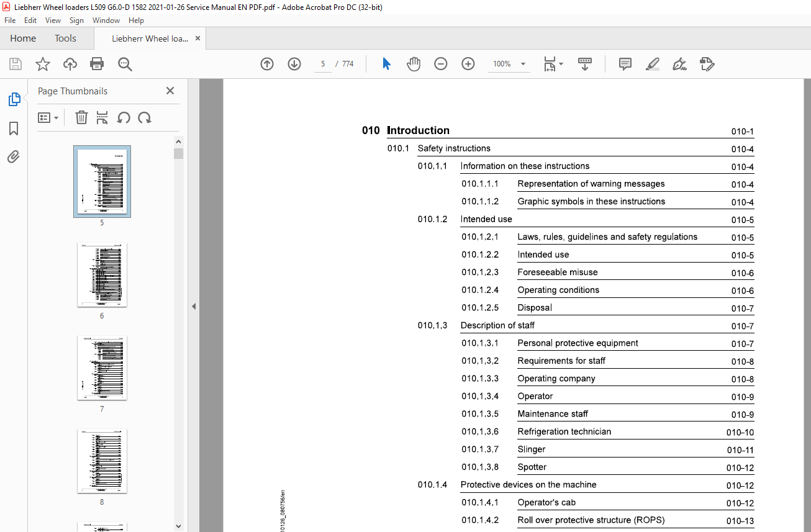Click the upload to cloud icon
The image size is (811, 532).
[x=70, y=64]
